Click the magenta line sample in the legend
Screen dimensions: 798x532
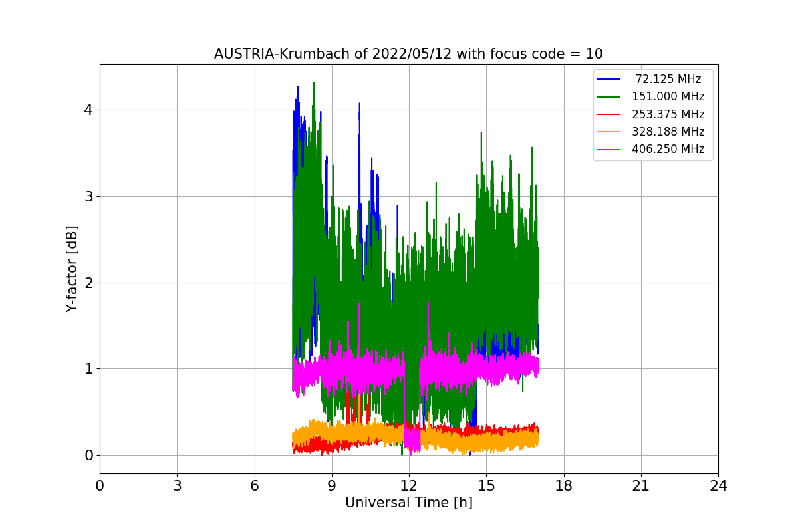click(608, 149)
